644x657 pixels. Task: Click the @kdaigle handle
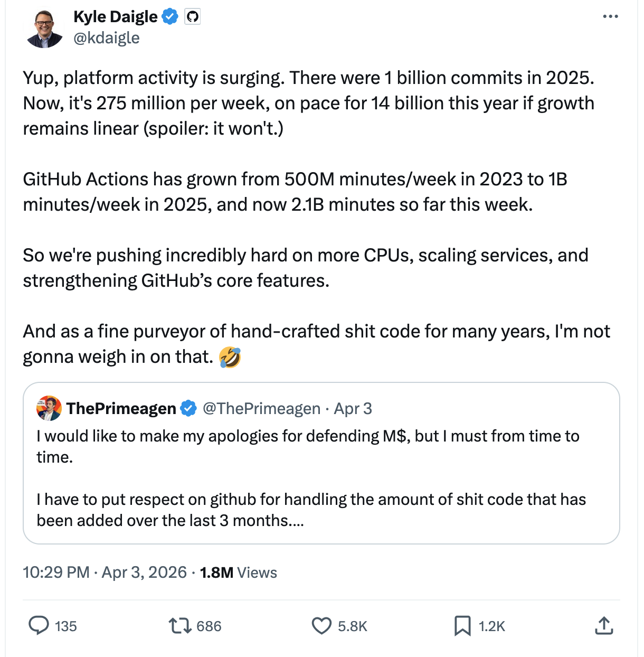(x=107, y=38)
